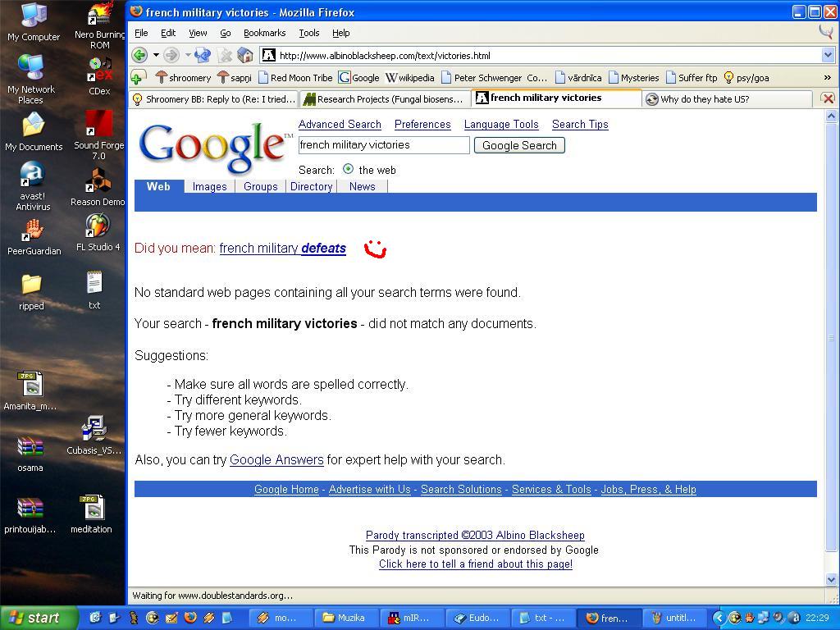Open the Windows Start menu

(x=38, y=618)
